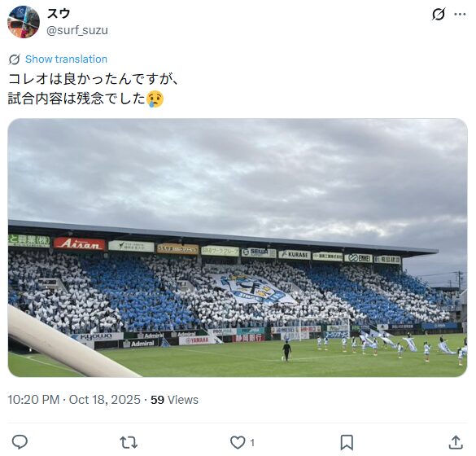Click the crying face emoji in the tweet
This screenshot has width=476, height=456.
pos(155,99)
